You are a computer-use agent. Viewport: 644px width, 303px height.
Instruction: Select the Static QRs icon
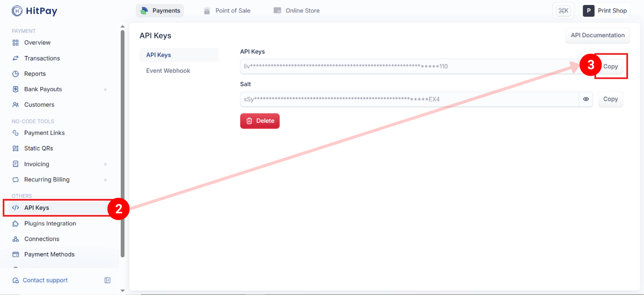coord(15,148)
